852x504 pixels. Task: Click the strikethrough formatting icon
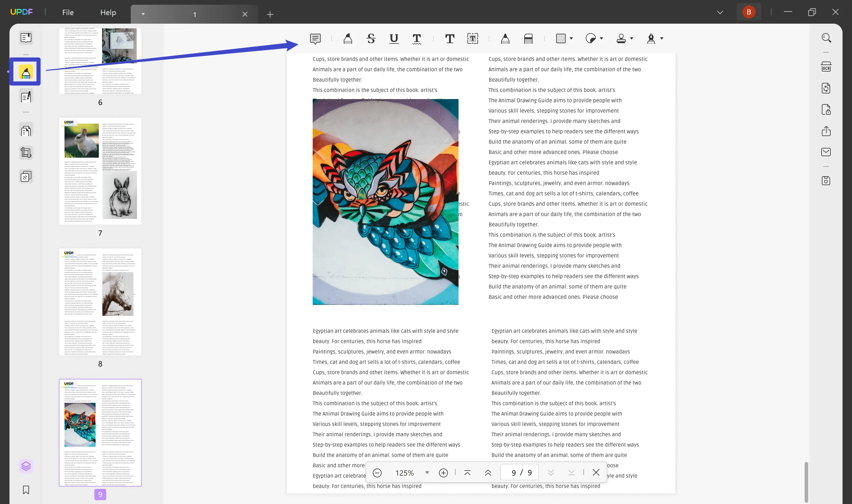pyautogui.click(x=371, y=38)
